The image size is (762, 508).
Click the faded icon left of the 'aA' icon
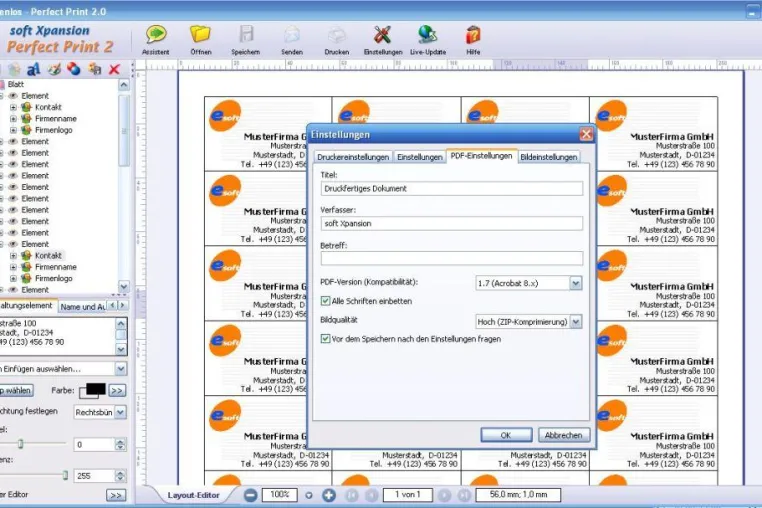point(14,70)
